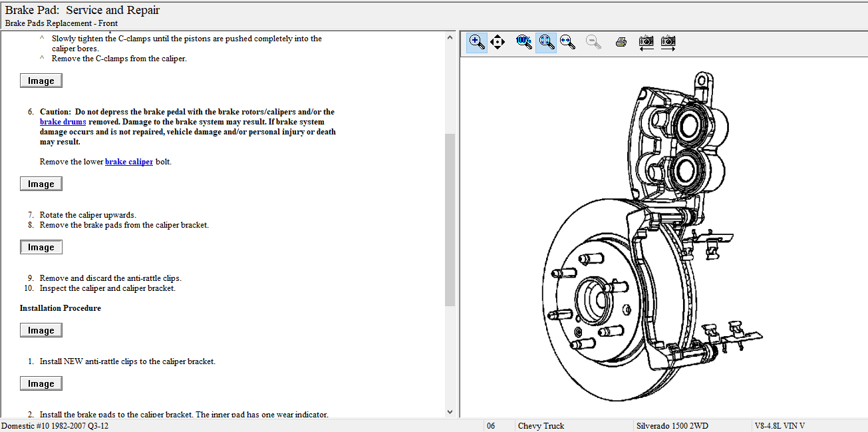Follow the brake caliper hyperlink
The height and width of the screenshot is (432, 868).
coord(129,162)
